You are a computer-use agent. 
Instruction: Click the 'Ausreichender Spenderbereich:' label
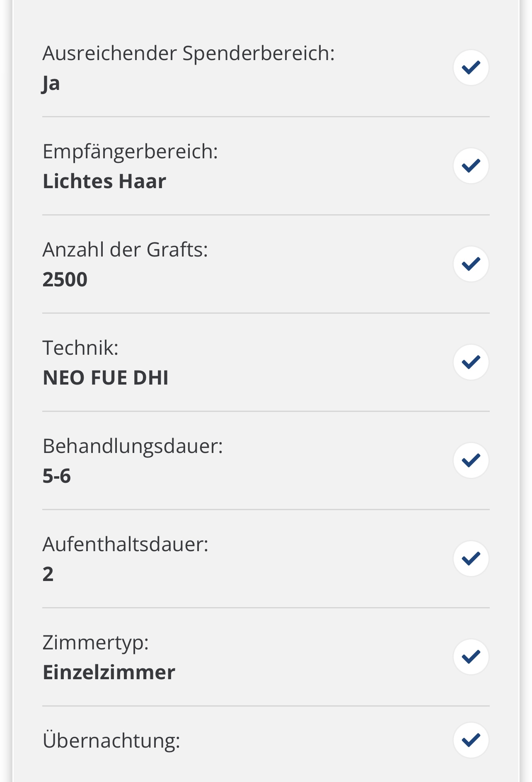click(189, 53)
